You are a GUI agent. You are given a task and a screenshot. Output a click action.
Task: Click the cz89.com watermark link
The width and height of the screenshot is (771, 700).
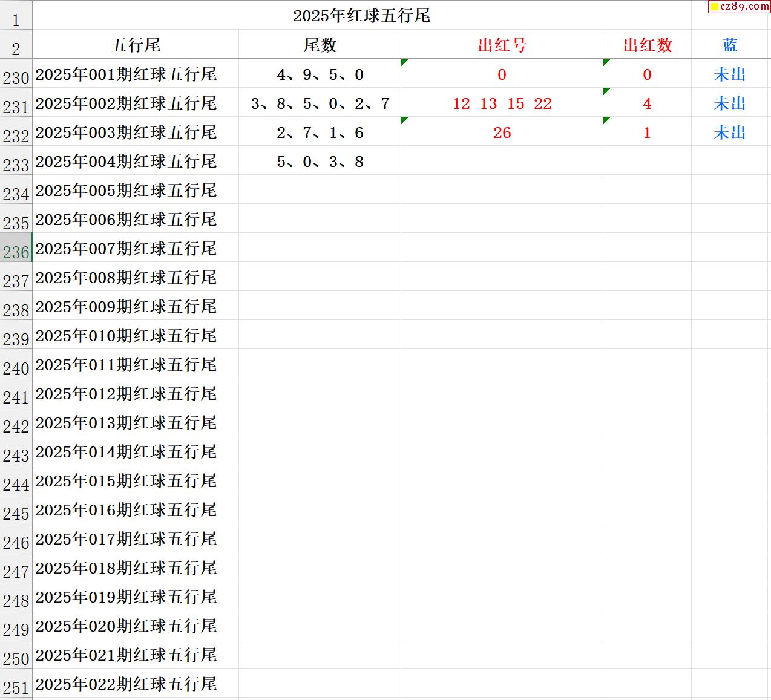pyautogui.click(x=744, y=7)
